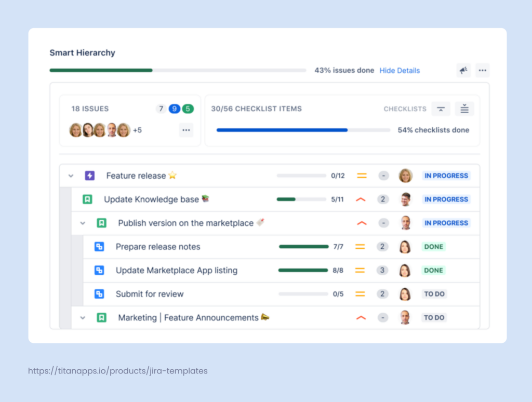Image resolution: width=532 pixels, height=402 pixels.
Task: Click the Hide Details link
Action: pyautogui.click(x=400, y=70)
